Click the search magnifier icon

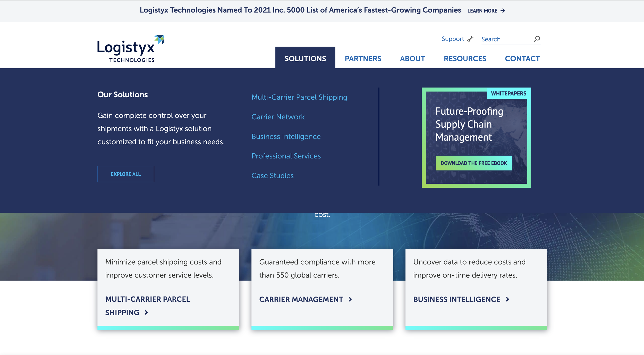[537, 39]
